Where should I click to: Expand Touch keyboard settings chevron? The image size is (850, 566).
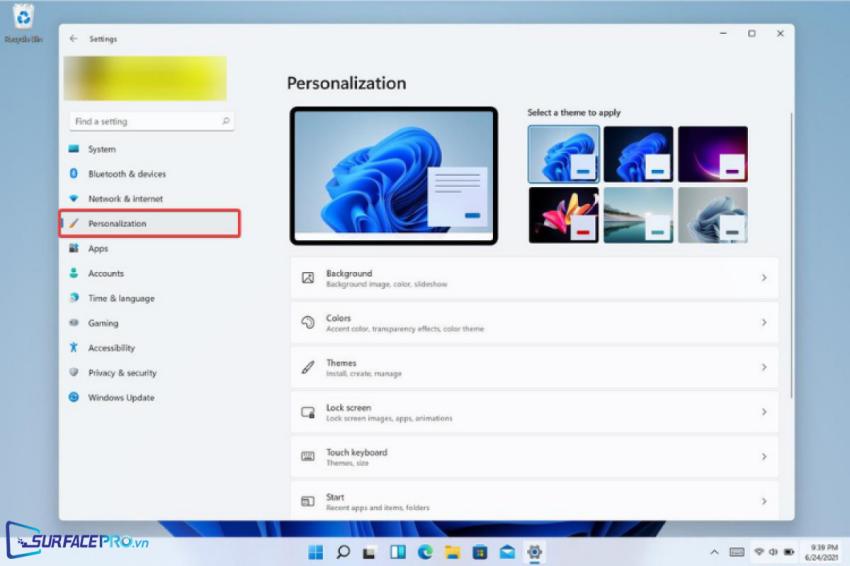tap(764, 456)
